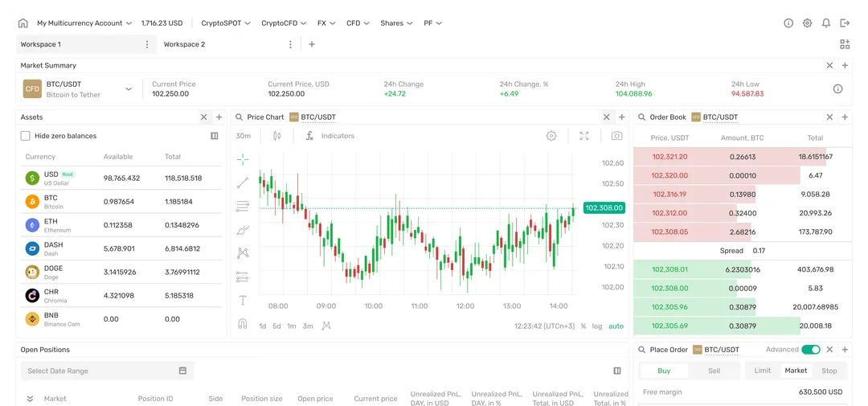Select the crosshair cursor tool
868x406 pixels.
click(243, 160)
